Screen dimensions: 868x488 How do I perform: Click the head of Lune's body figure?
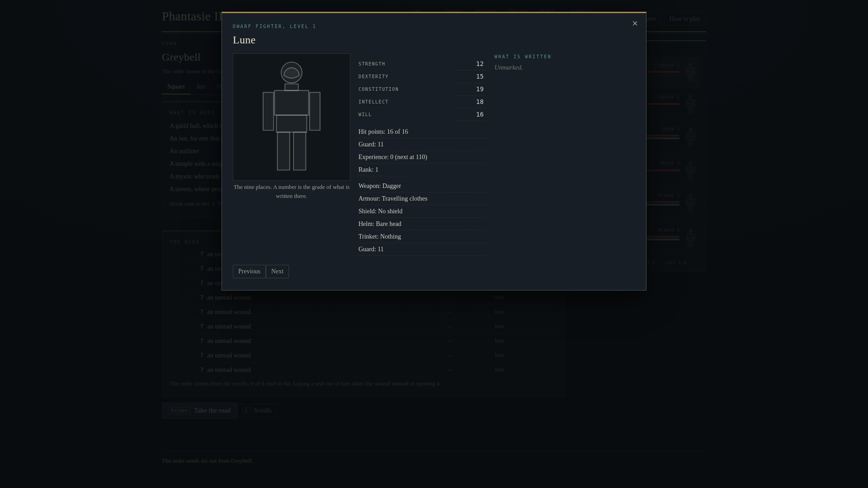pos(292,72)
